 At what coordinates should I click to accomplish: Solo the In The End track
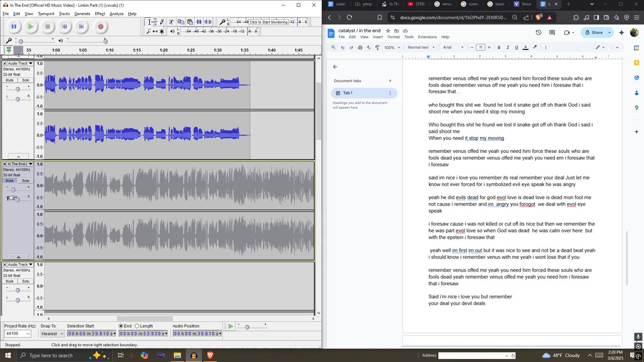point(25,180)
